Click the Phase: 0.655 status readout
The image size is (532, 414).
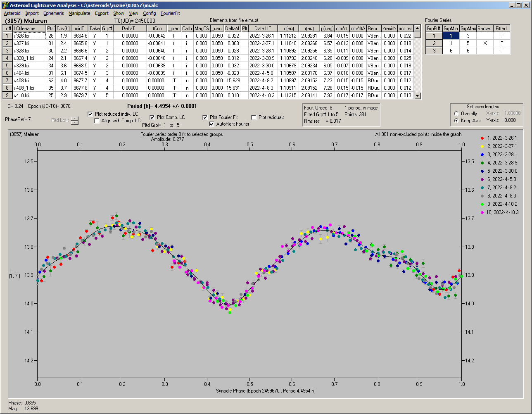click(x=22, y=402)
